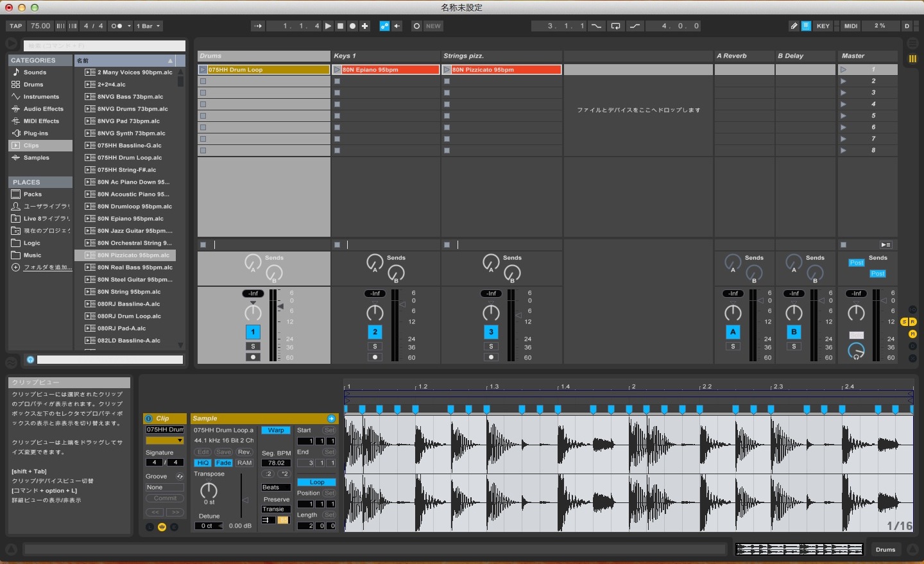Toggle Strings pizz track activator button 3
This screenshot has width=924, height=564.
[491, 332]
